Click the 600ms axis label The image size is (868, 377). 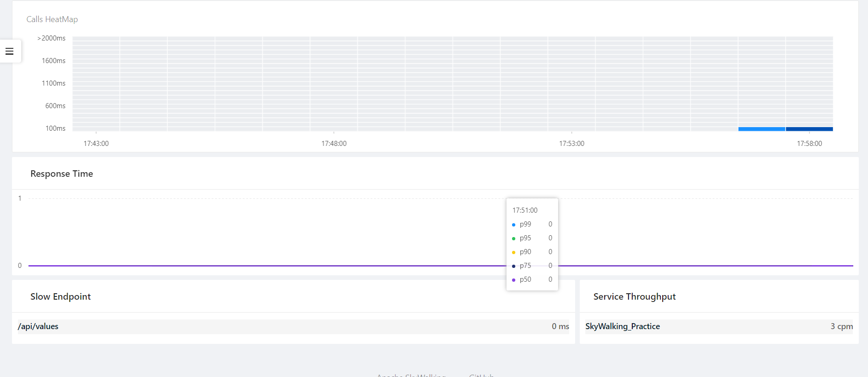tap(55, 106)
